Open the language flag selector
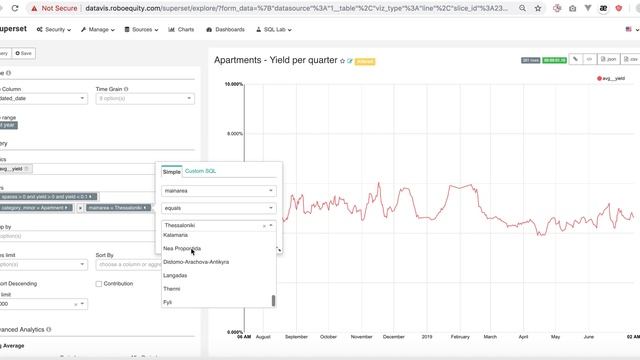This screenshot has width=640, height=360. pos(631,29)
